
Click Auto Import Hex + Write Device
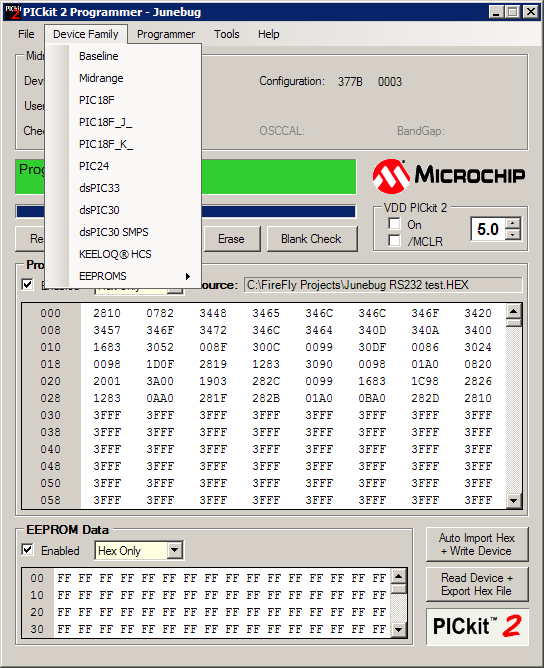point(477,544)
